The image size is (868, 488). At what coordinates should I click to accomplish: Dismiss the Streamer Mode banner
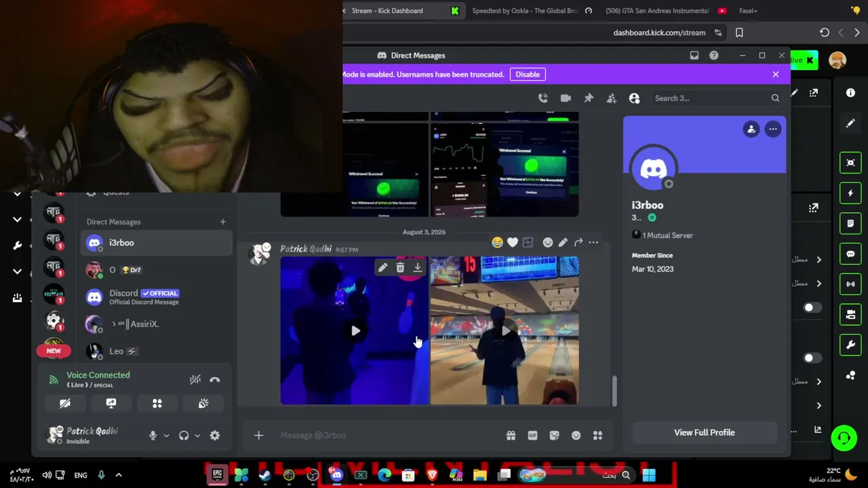pos(776,75)
